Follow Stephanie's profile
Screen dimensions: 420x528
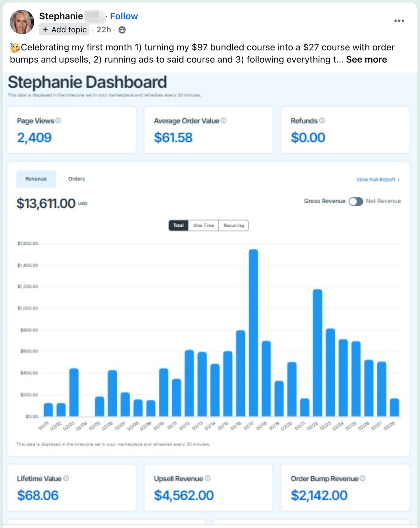[x=124, y=16]
